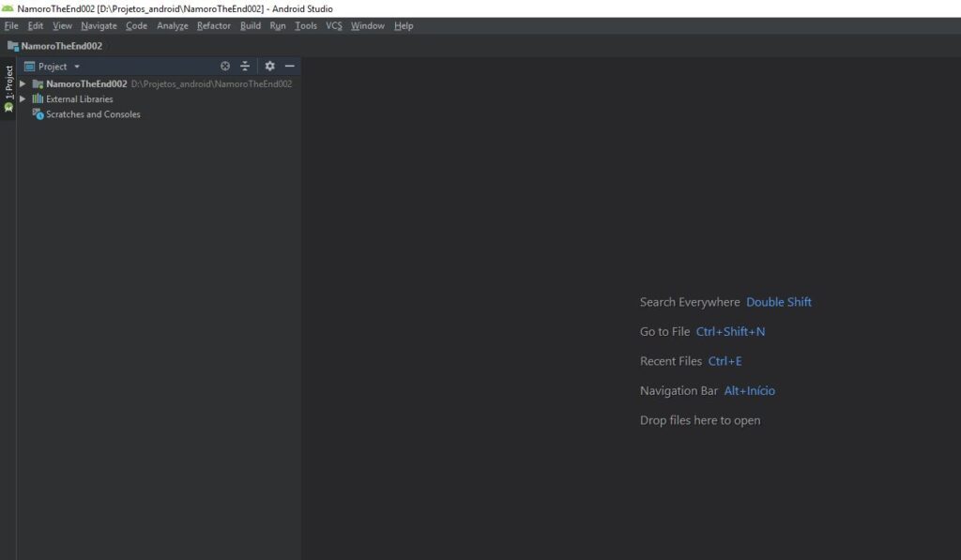This screenshot has width=961, height=560.
Task: Click the Collapse All icon in Project panel
Action: [x=245, y=67]
